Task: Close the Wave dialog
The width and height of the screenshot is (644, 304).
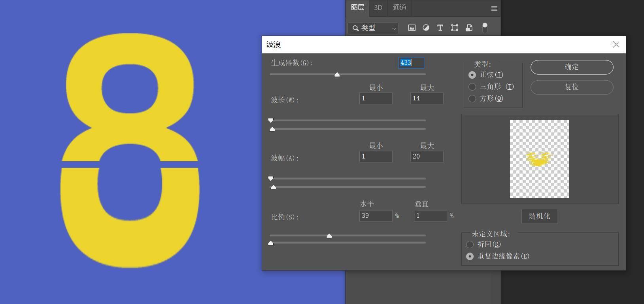Action: [x=616, y=45]
